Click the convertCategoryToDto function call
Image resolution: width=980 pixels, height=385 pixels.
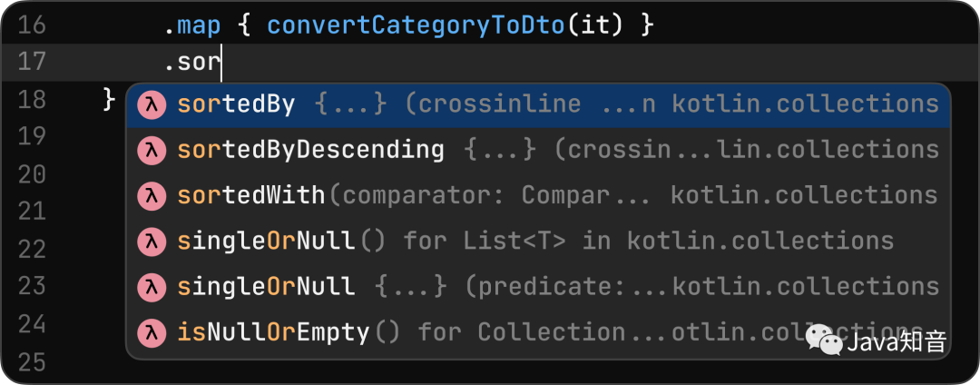click(416, 25)
